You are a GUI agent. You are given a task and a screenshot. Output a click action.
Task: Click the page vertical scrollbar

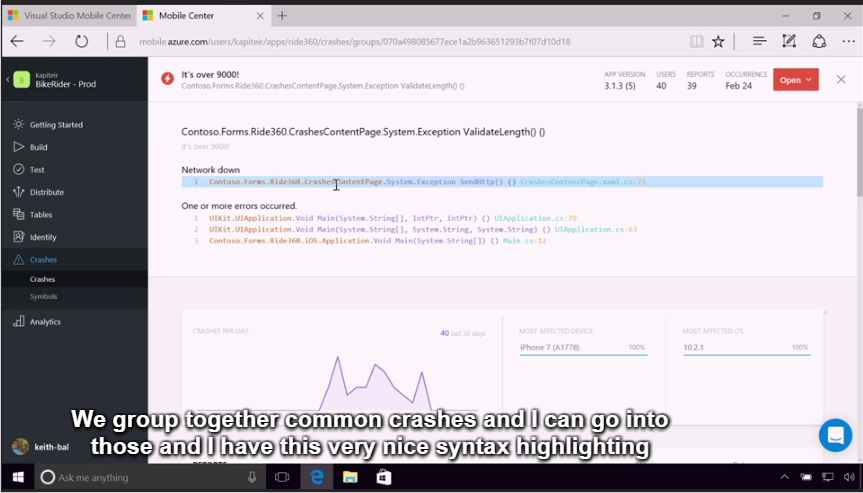point(859,151)
